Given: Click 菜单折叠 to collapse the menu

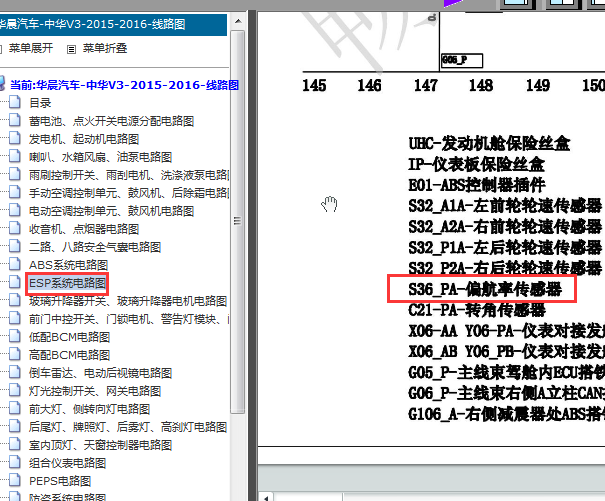Looking at the screenshot, I should click(x=105, y=48).
